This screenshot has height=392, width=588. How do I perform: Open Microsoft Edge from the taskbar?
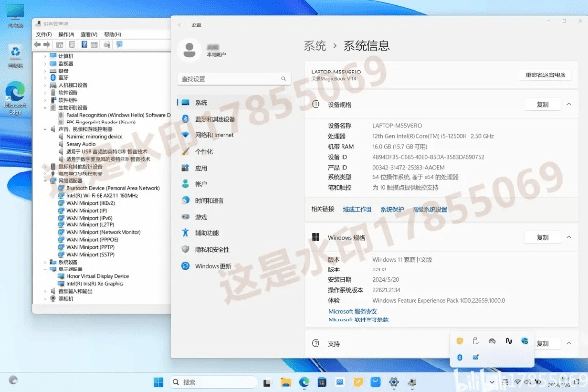pyautogui.click(x=304, y=382)
